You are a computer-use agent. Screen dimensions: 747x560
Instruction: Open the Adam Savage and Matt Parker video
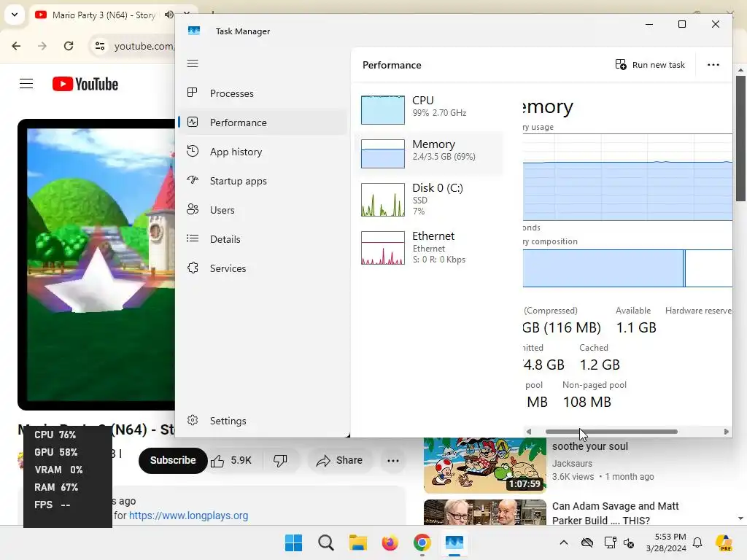coord(615,513)
